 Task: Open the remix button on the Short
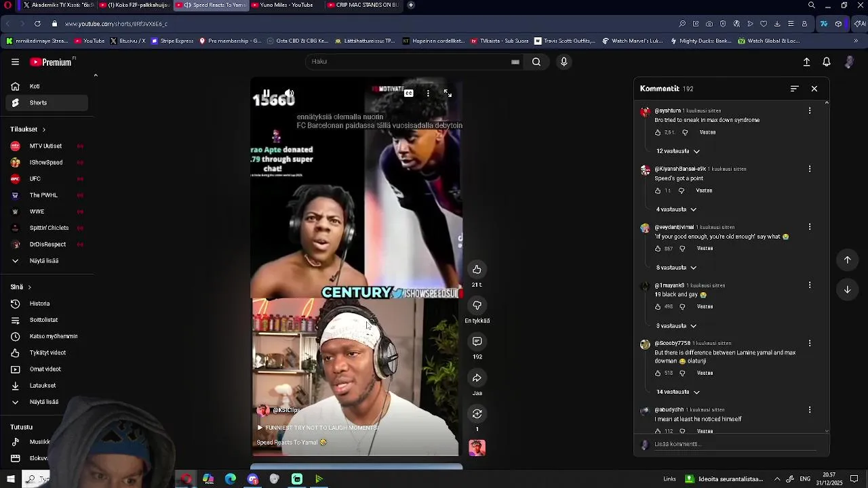coord(477,414)
